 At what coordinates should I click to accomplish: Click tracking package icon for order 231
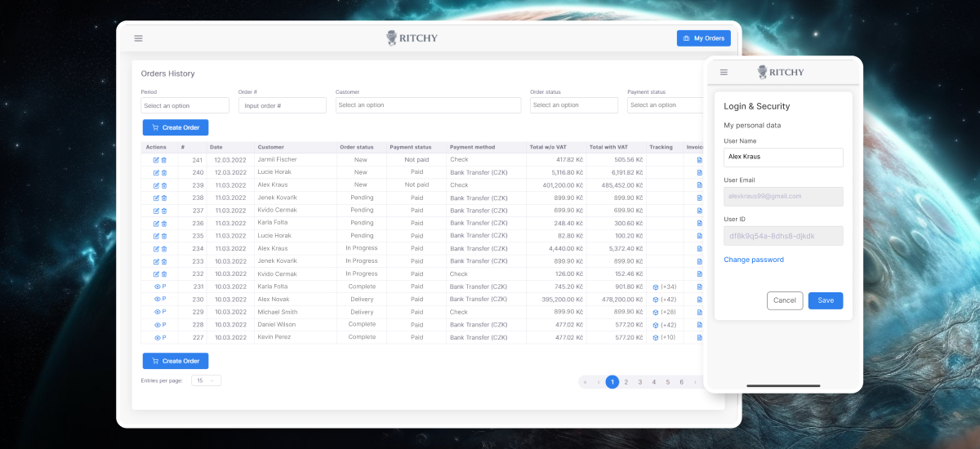(x=655, y=287)
